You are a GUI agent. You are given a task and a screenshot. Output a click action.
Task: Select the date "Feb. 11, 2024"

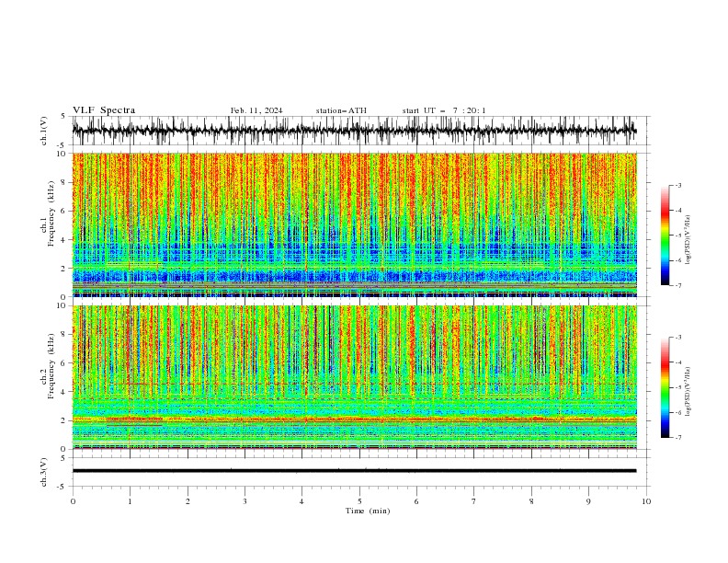click(x=256, y=110)
